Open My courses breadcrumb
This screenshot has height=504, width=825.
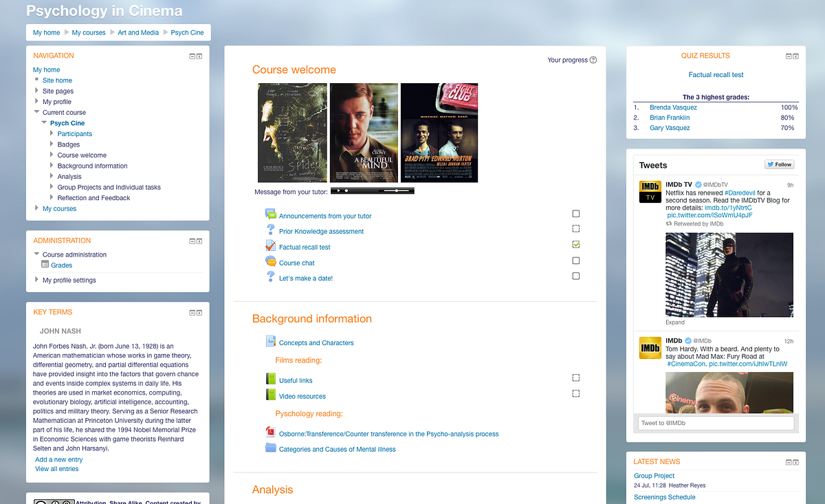[89, 32]
